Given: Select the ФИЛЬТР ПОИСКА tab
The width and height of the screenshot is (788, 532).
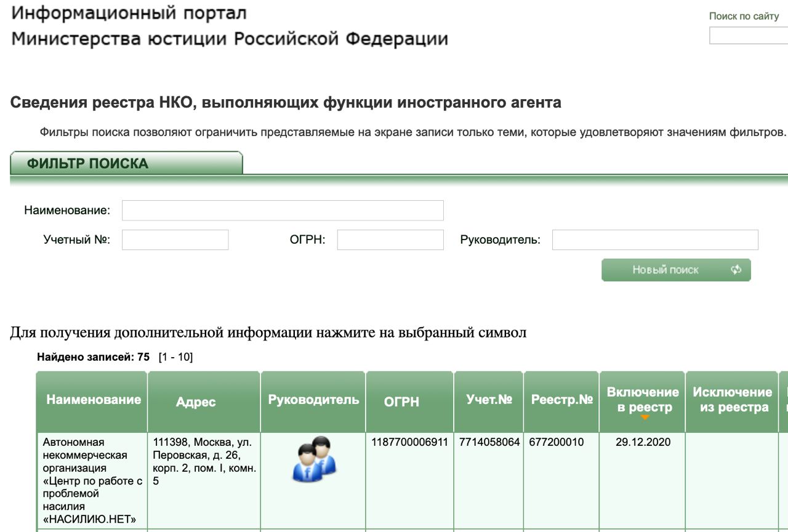Looking at the screenshot, I should 126,164.
